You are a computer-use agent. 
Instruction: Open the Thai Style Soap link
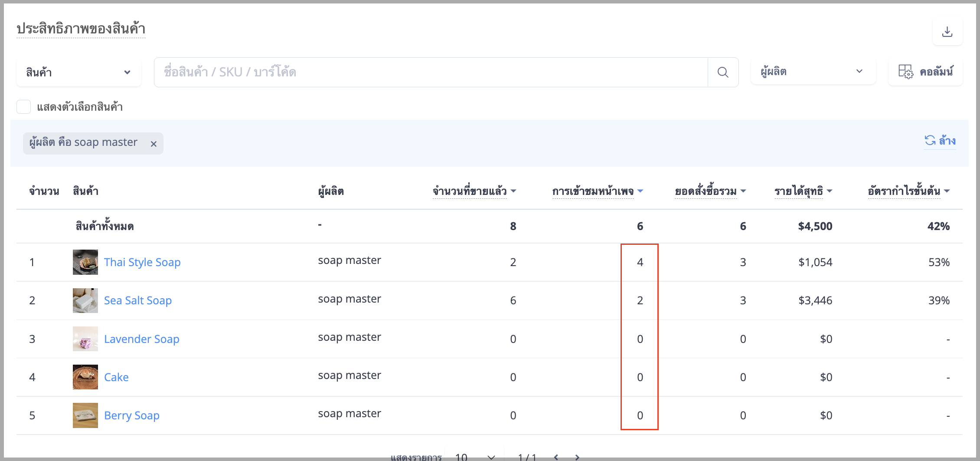pos(142,262)
